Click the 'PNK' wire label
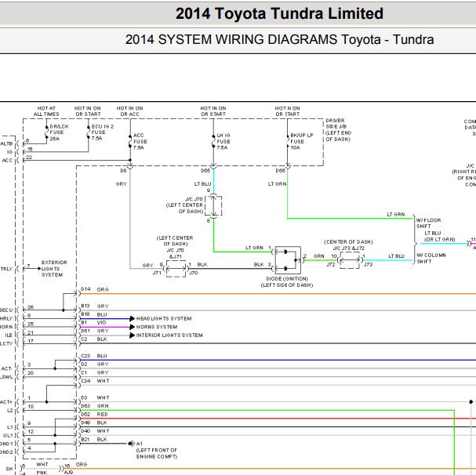 click(x=42, y=473)
